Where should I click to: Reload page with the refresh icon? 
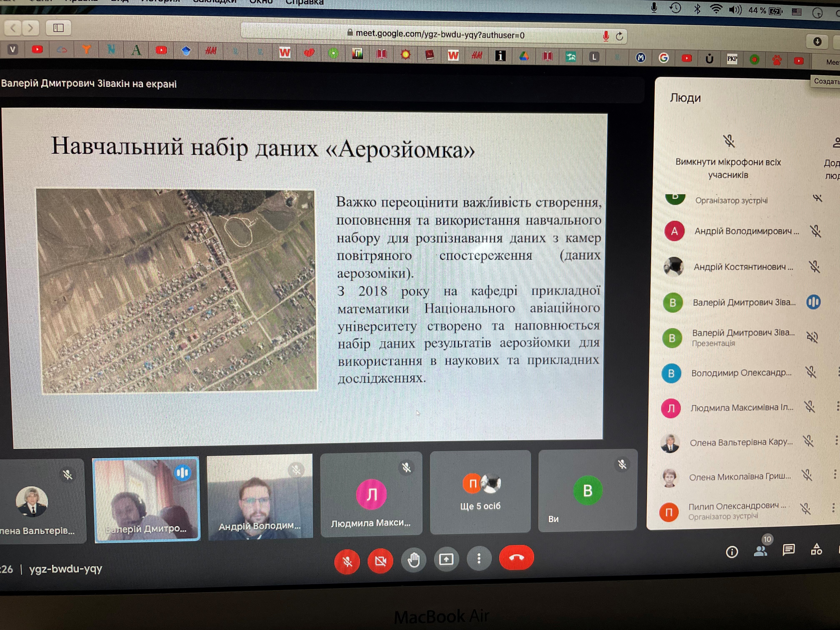coord(619,36)
